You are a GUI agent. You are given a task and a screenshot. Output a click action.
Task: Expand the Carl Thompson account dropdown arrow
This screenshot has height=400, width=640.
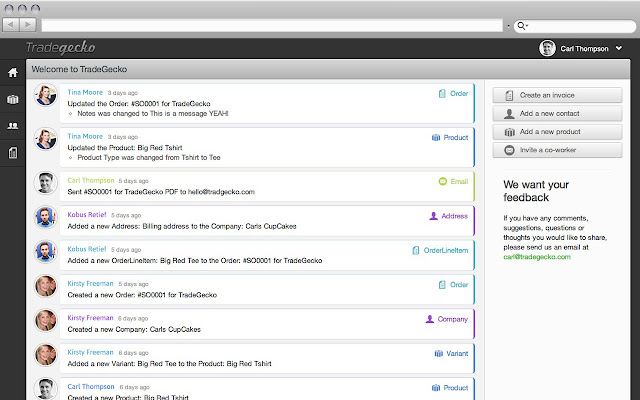pos(619,48)
